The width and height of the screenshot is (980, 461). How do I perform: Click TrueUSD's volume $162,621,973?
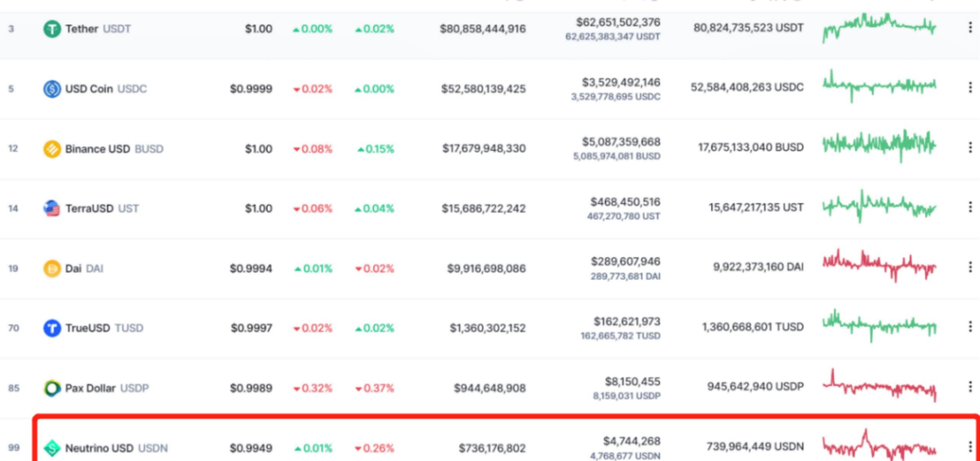point(627,321)
